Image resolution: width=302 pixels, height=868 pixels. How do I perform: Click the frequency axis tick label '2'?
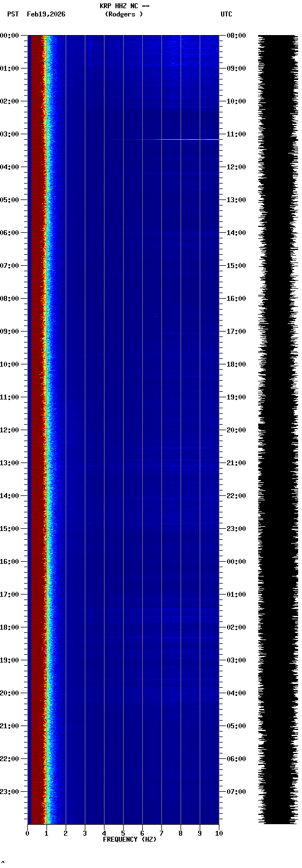[x=66, y=833]
